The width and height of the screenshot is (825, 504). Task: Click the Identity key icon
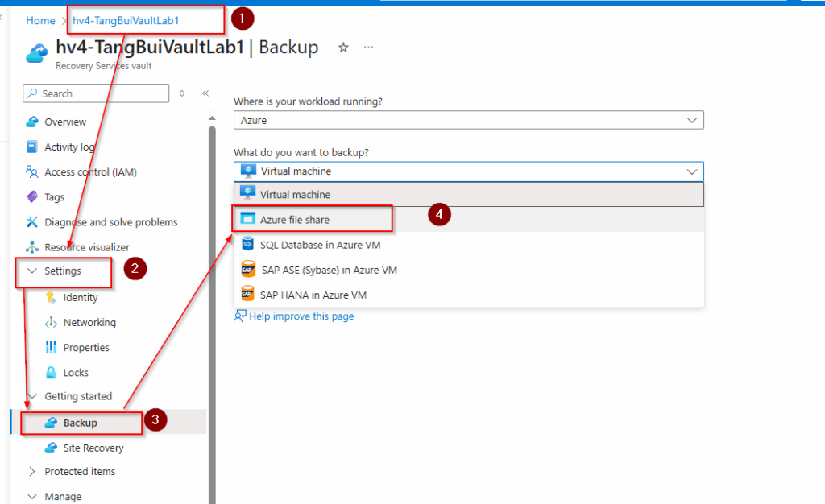tap(51, 297)
